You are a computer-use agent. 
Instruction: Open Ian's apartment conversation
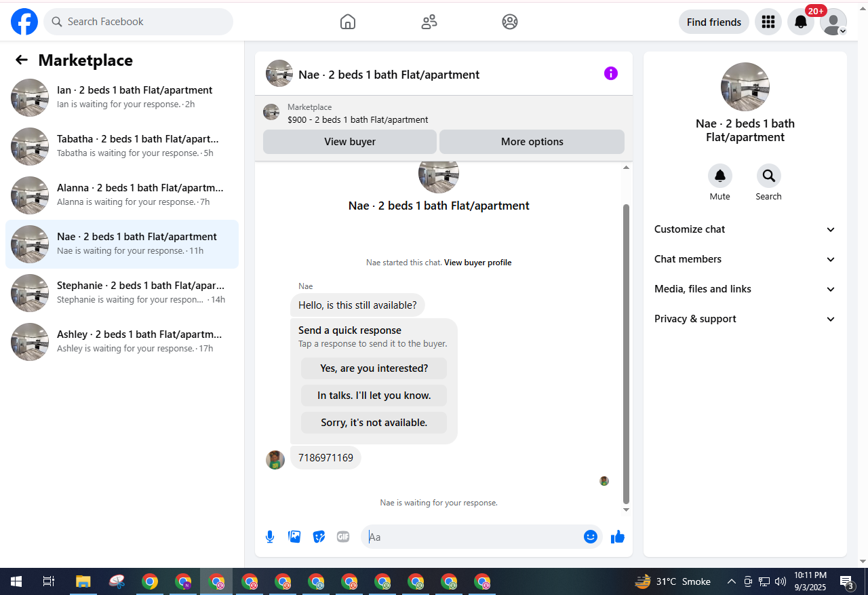point(122,98)
